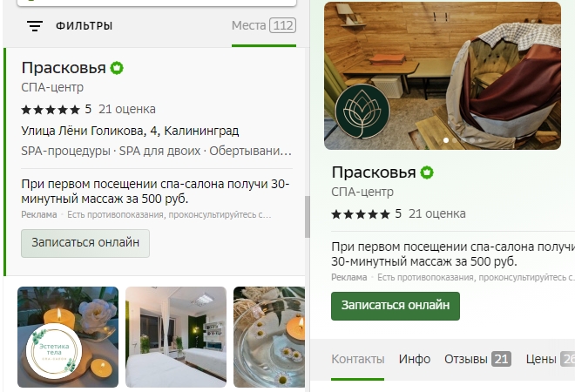
Task: Click the star rating in detail panel
Action: pyautogui.click(x=361, y=213)
